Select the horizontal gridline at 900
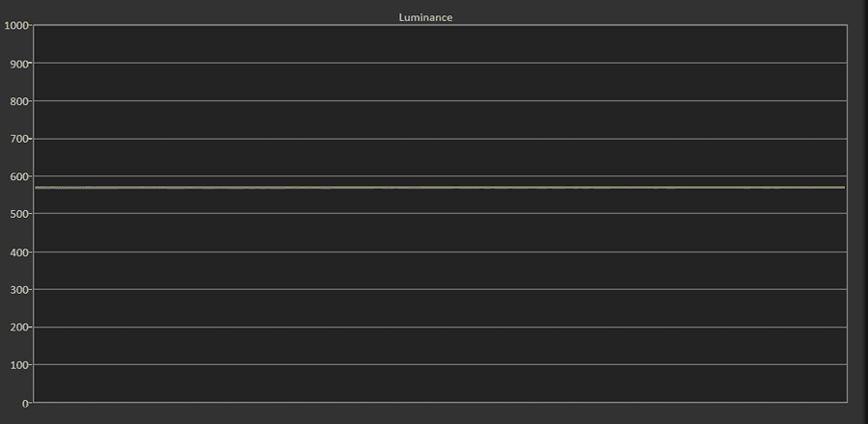This screenshot has width=868, height=424. (x=440, y=63)
